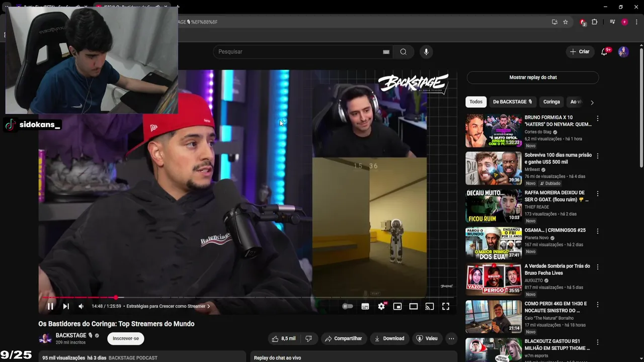Skip to next video in player

pos(66,306)
